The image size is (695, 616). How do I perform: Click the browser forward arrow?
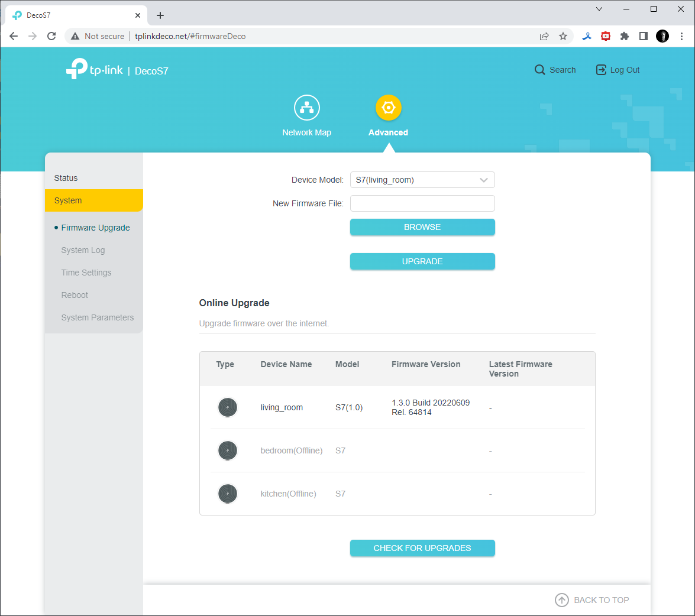point(33,36)
